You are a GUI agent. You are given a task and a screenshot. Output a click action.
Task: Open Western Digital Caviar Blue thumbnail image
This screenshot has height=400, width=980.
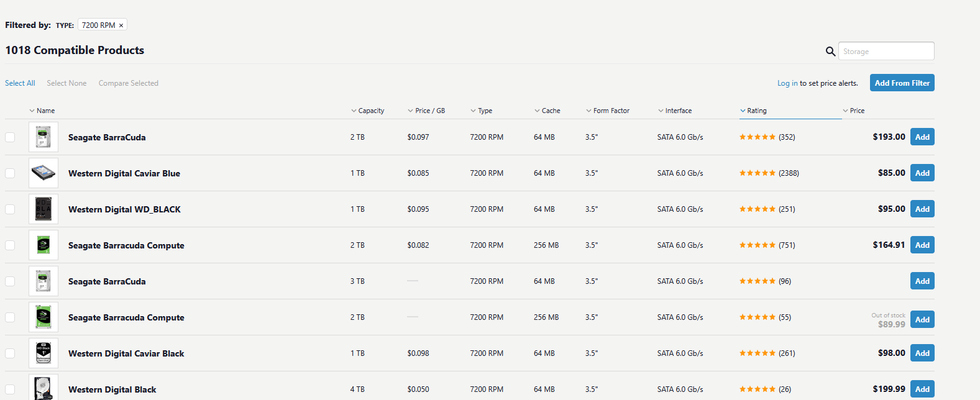(44, 173)
